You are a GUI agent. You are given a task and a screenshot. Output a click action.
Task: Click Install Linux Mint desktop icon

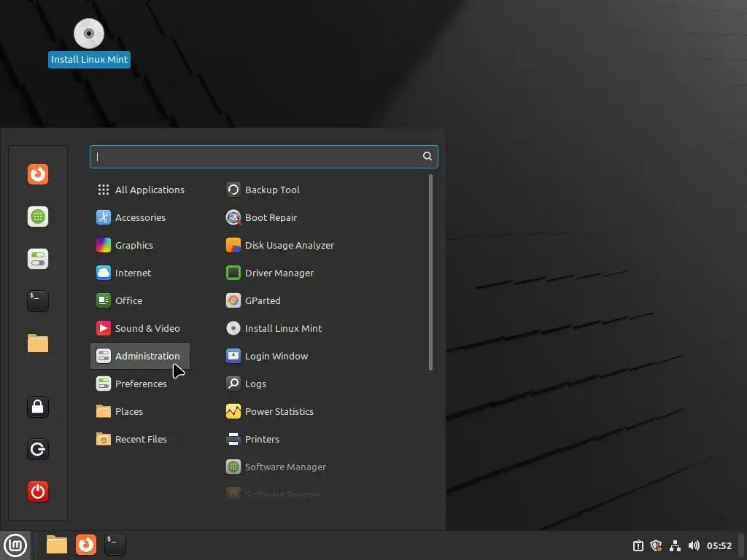pyautogui.click(x=89, y=43)
